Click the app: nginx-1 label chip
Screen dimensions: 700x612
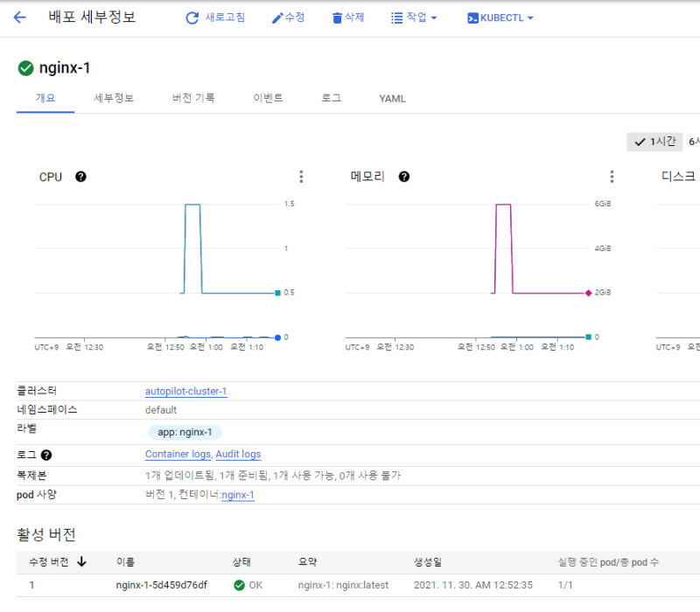(x=185, y=432)
